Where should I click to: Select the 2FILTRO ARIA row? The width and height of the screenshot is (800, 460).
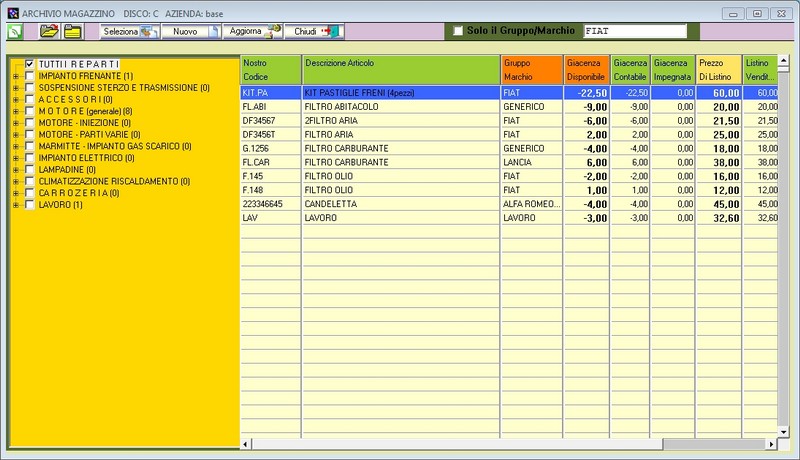509,121
